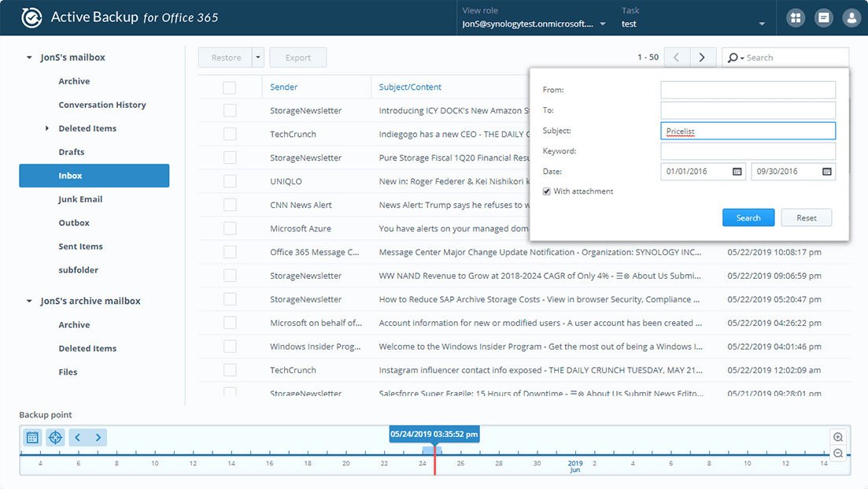Open the start date calendar picker
This screenshot has height=489, width=868.
pos(737,172)
